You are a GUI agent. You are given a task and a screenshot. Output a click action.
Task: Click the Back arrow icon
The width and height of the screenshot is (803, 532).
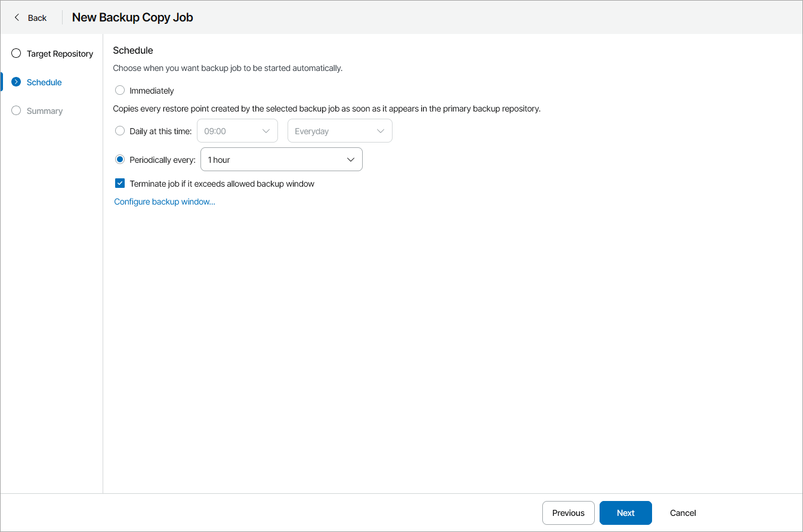pos(17,17)
